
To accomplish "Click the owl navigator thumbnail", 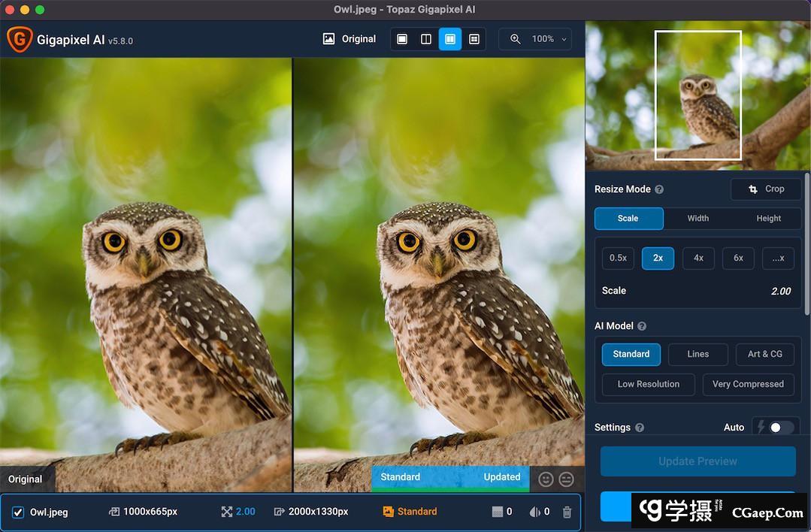I will pos(698,95).
